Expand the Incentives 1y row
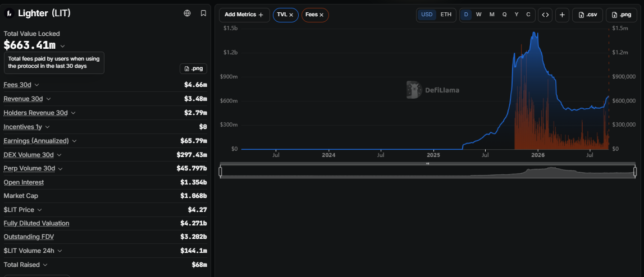Image resolution: width=644 pixels, height=277 pixels. [47, 127]
